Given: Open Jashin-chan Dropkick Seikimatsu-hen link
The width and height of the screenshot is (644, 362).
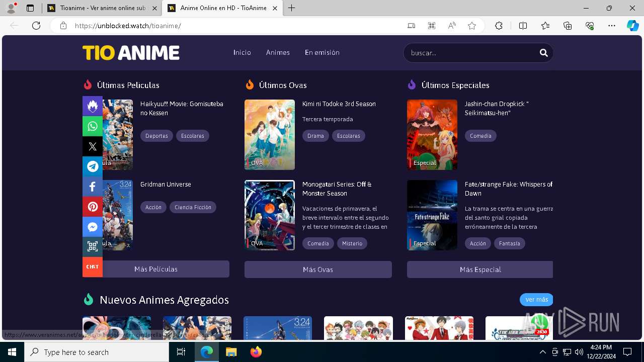Looking at the screenshot, I should [x=497, y=108].
